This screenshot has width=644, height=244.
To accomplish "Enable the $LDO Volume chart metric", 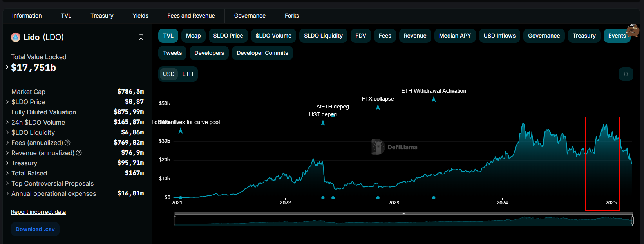I will 274,36.
